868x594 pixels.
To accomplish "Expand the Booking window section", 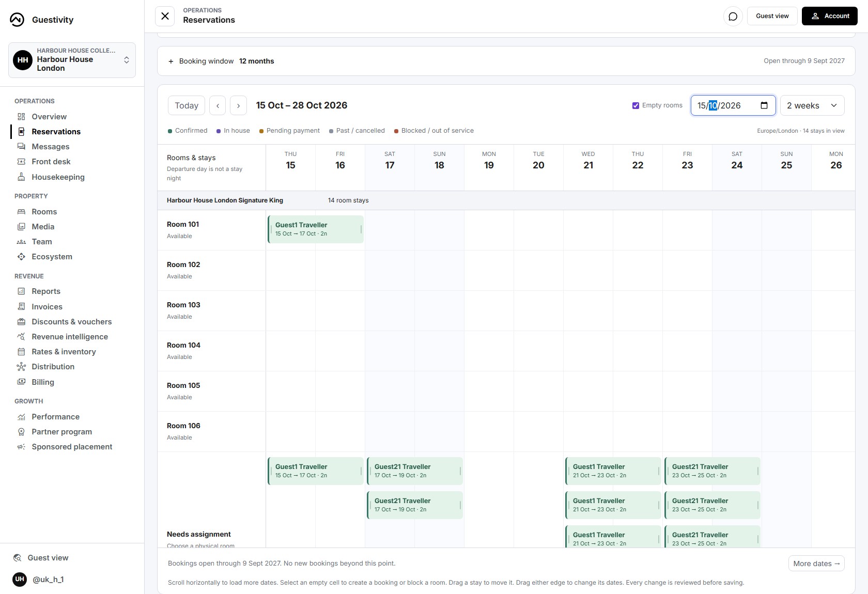I will [506, 61].
